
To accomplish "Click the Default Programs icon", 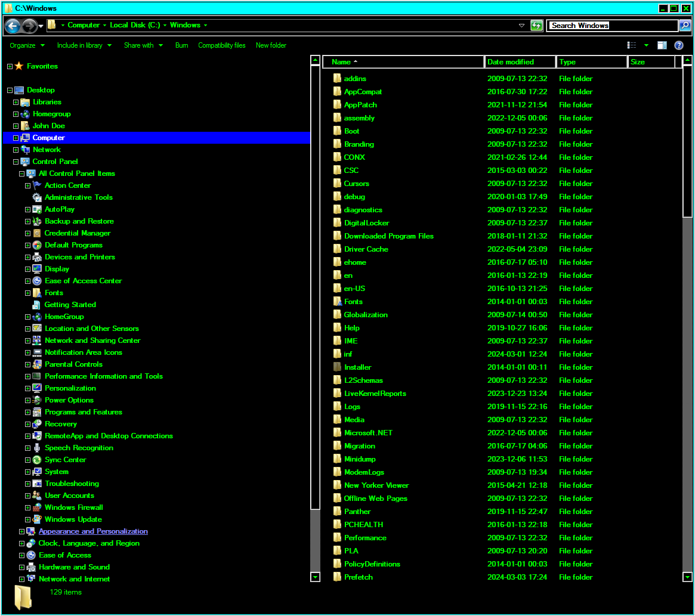I will (37, 245).
